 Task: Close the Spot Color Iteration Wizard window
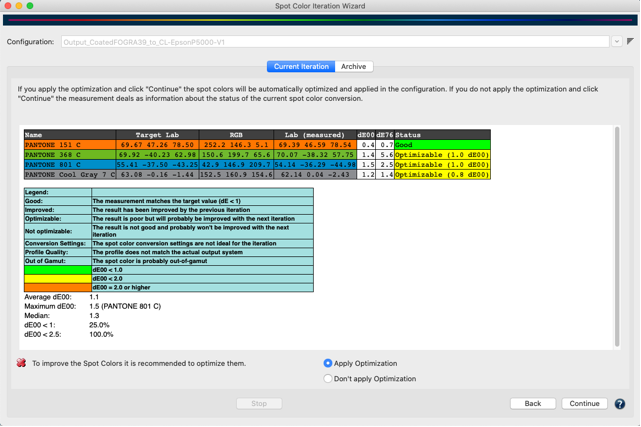click(7, 6)
